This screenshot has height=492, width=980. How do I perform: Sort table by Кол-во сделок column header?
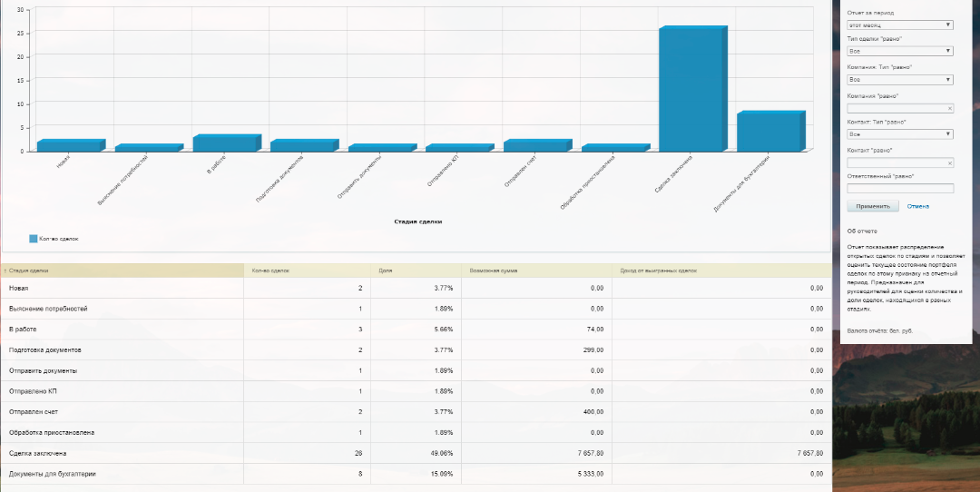[270, 271]
